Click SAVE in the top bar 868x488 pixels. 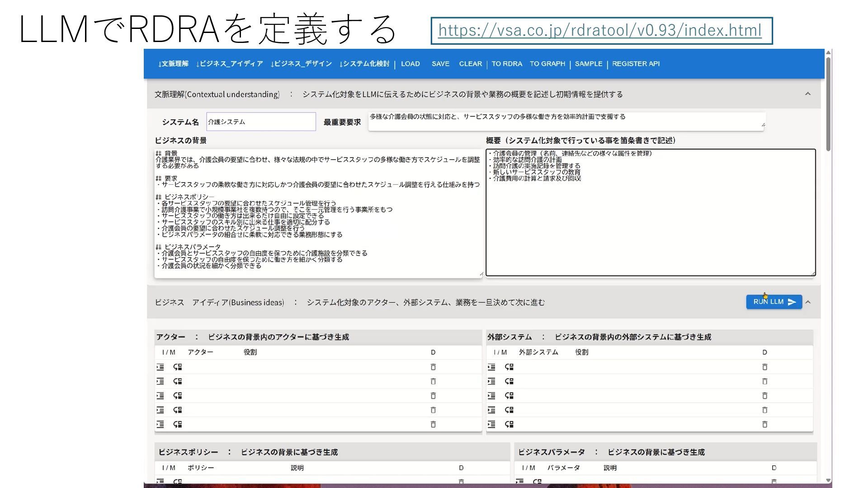pos(440,64)
